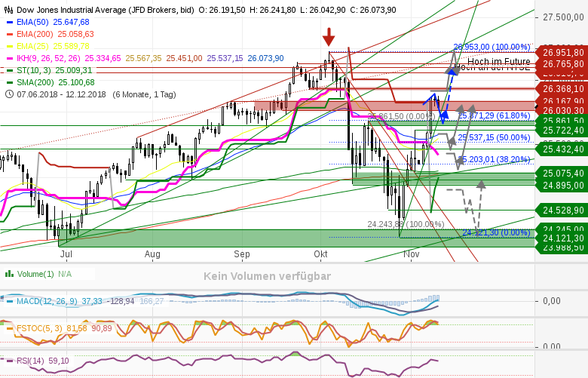This screenshot has height=378, width=588.
Task: Click the red '26.951,80' price level tag
Action: 562,53
